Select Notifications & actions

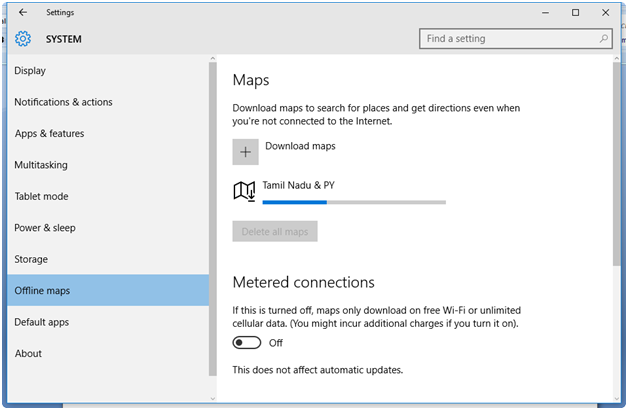pos(63,102)
